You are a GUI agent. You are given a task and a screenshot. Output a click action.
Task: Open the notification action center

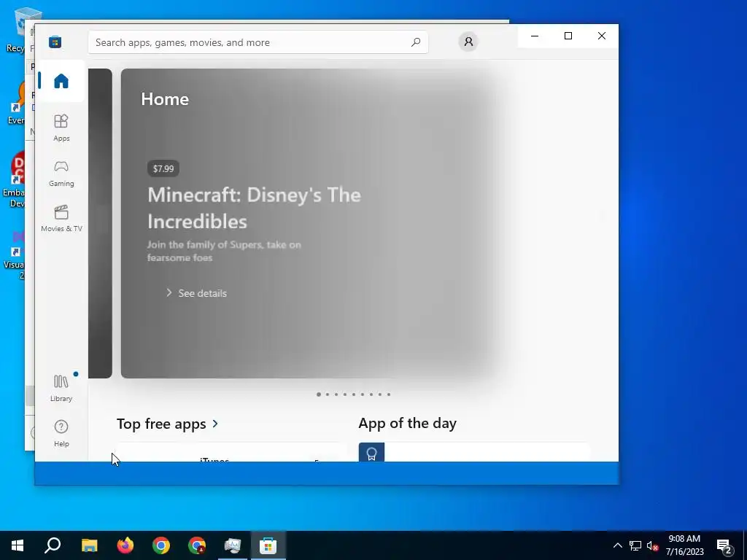click(724, 545)
